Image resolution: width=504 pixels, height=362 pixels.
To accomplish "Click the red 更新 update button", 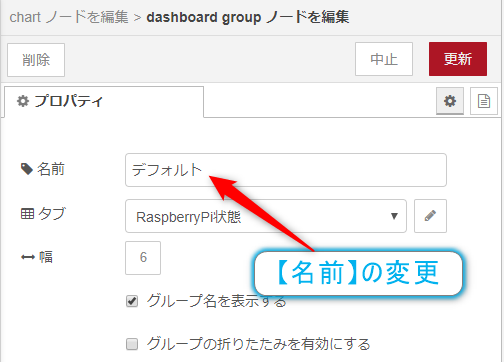I will click(458, 59).
